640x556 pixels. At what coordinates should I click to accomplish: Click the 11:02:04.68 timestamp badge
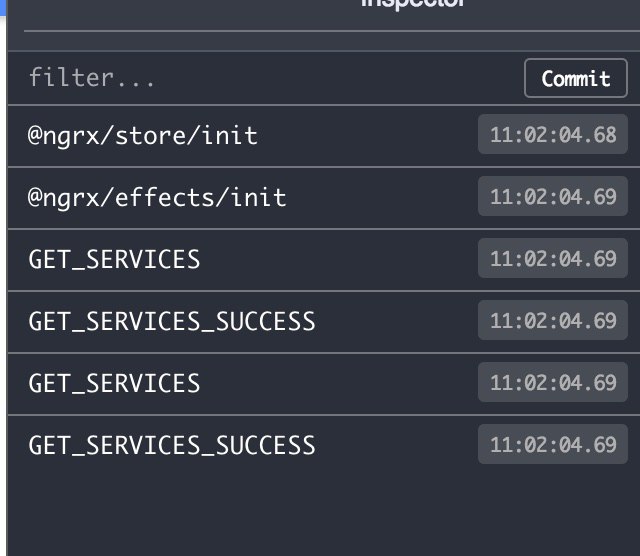pos(553,134)
